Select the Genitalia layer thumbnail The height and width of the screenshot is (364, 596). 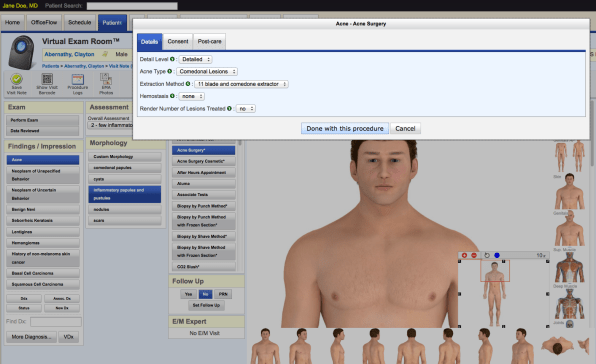click(x=569, y=229)
